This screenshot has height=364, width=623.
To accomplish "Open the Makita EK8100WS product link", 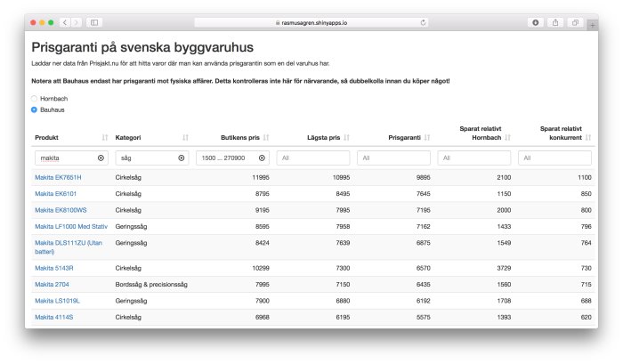I will pos(61,210).
